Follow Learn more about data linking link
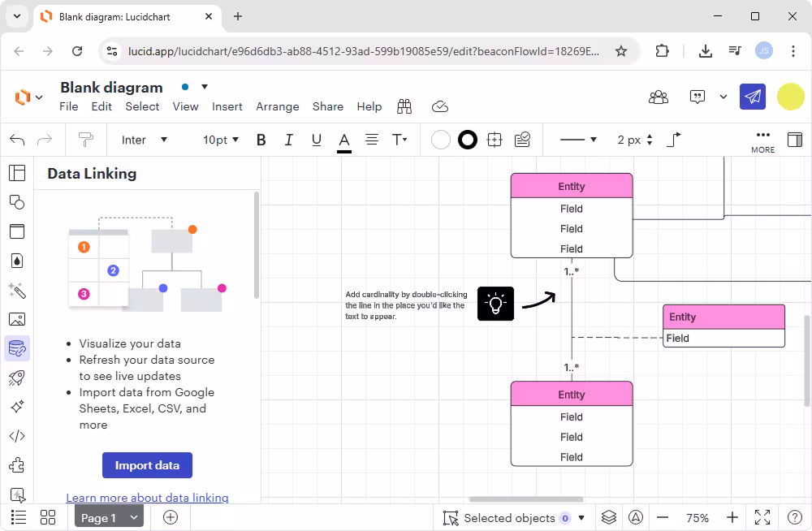 click(x=147, y=498)
